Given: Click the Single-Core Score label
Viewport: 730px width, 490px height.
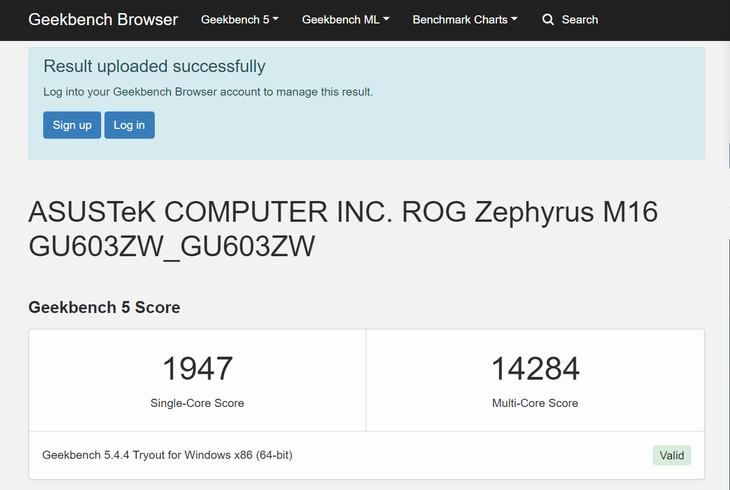Looking at the screenshot, I should 197,403.
